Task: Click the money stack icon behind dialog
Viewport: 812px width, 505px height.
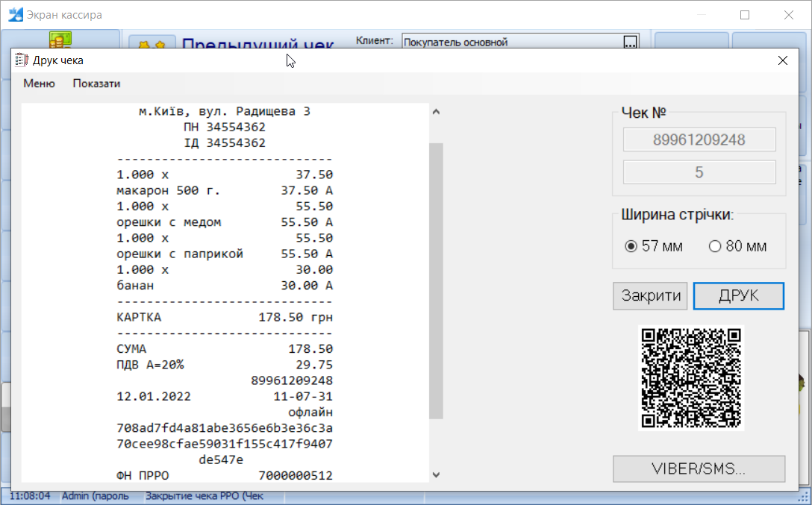Action: click(x=60, y=40)
